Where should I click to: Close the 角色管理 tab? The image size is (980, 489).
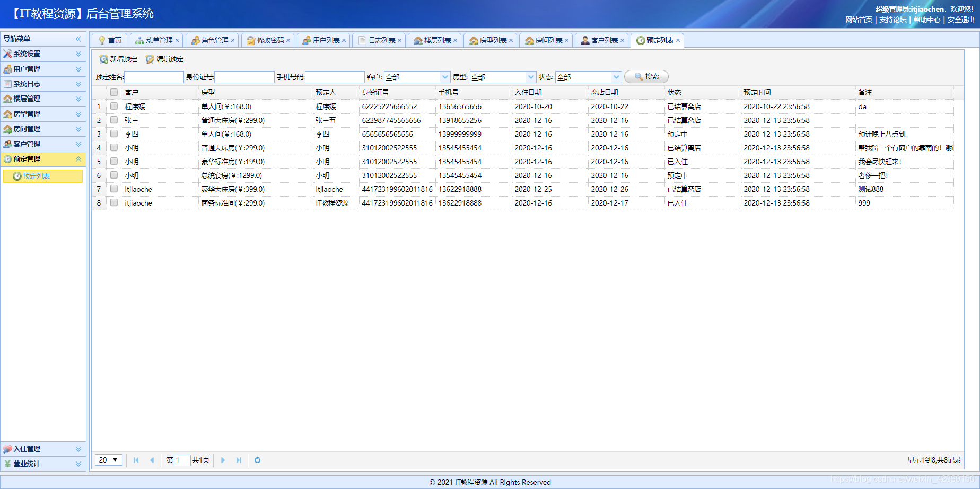coord(233,40)
